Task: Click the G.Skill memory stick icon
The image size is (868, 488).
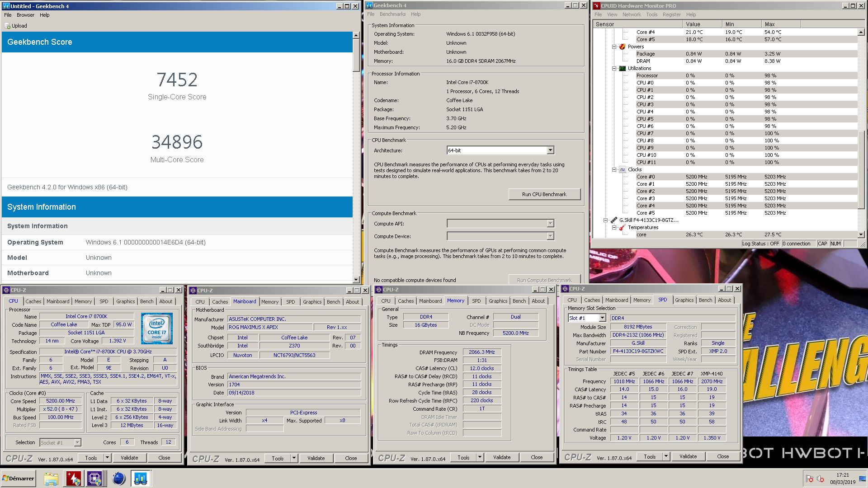Action: tap(614, 220)
